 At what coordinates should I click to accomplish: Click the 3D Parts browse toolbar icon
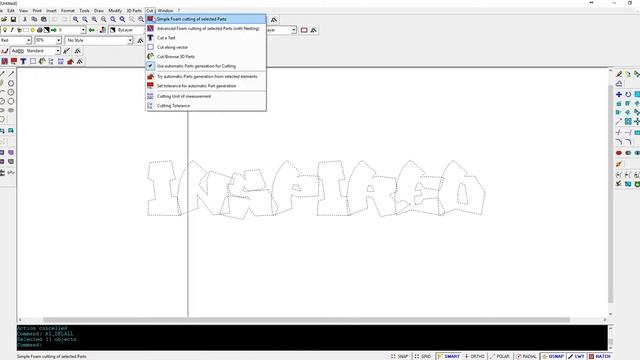42,61
